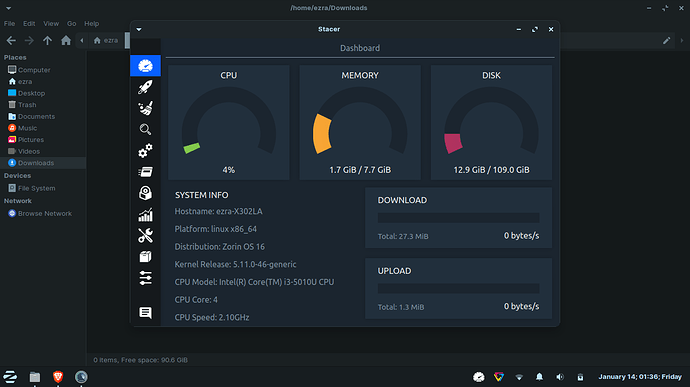Open Processes icon in Stacer sidebar
Image resolution: width=690 pixels, height=387 pixels.
(x=145, y=172)
